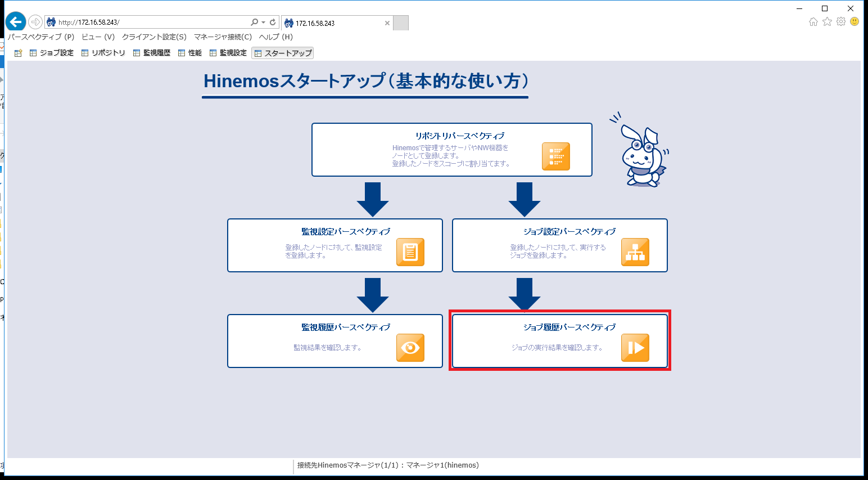The width and height of the screenshot is (868, 480).
Task: Open the パースペクティブ (P) menu
Action: pos(41,37)
